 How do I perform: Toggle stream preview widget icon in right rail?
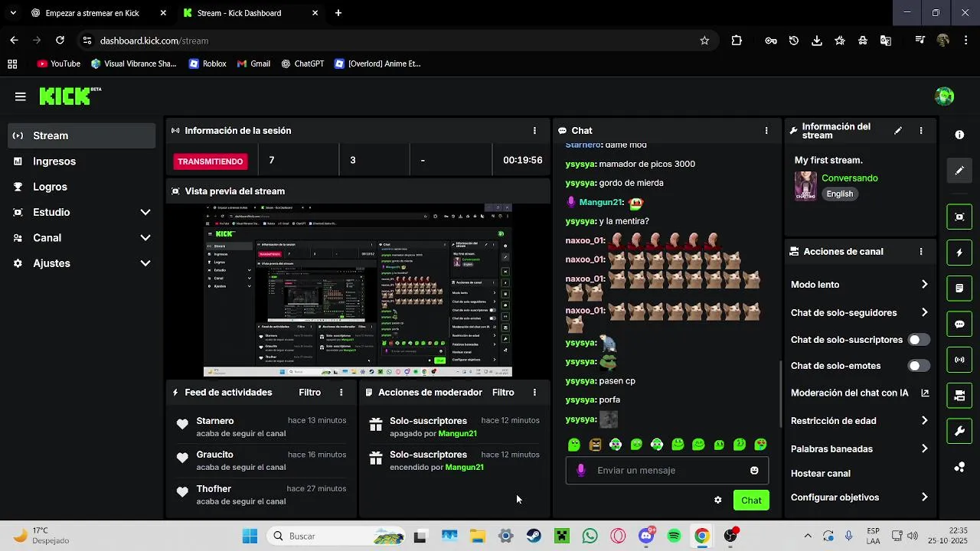(x=959, y=217)
